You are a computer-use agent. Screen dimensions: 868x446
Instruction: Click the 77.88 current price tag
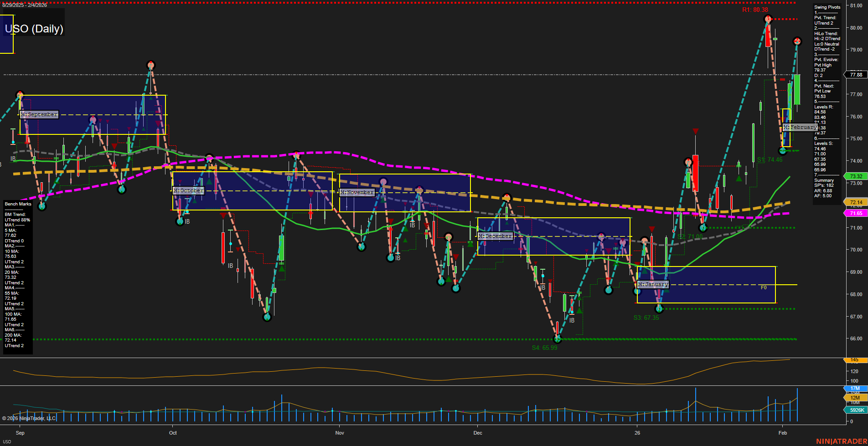(856, 75)
